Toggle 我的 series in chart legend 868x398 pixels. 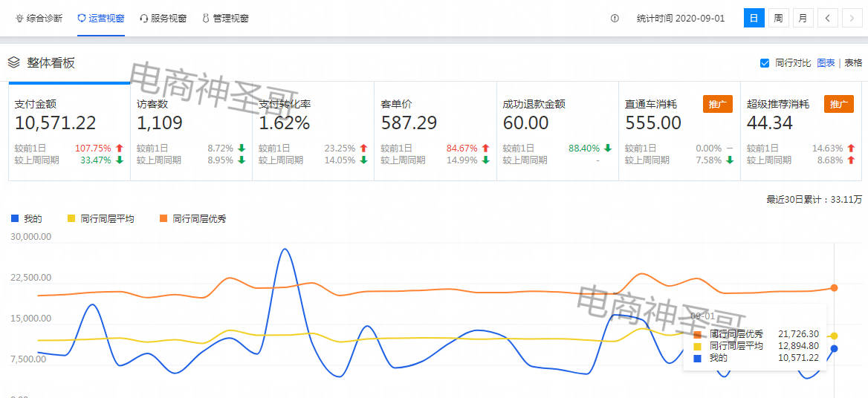[27, 219]
